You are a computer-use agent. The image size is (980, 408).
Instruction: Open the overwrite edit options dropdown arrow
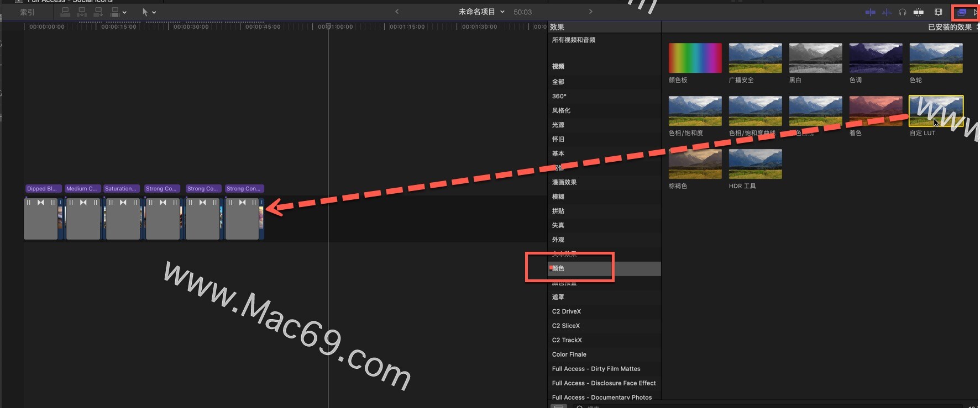(x=124, y=12)
